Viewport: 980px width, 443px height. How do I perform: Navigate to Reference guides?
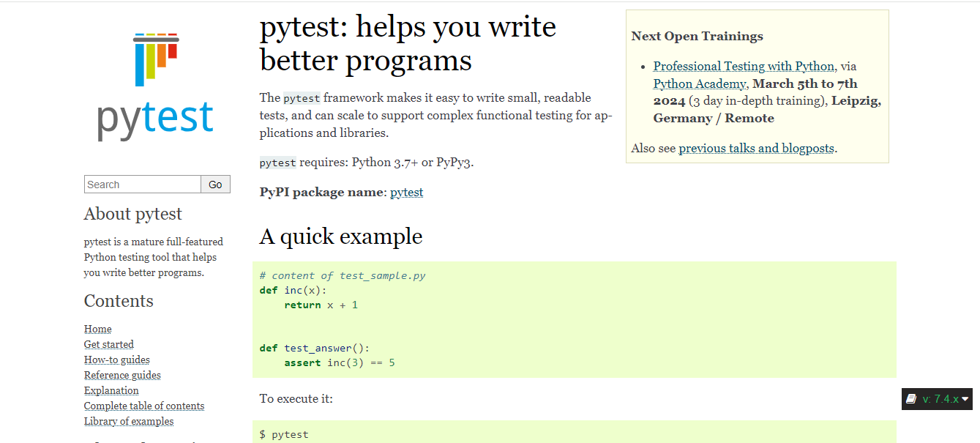point(122,376)
